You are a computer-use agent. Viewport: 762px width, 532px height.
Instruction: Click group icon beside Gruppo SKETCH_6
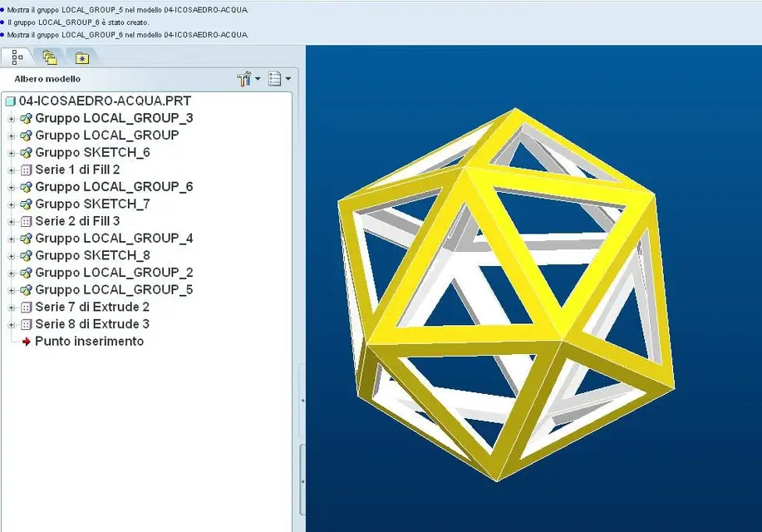coord(27,153)
